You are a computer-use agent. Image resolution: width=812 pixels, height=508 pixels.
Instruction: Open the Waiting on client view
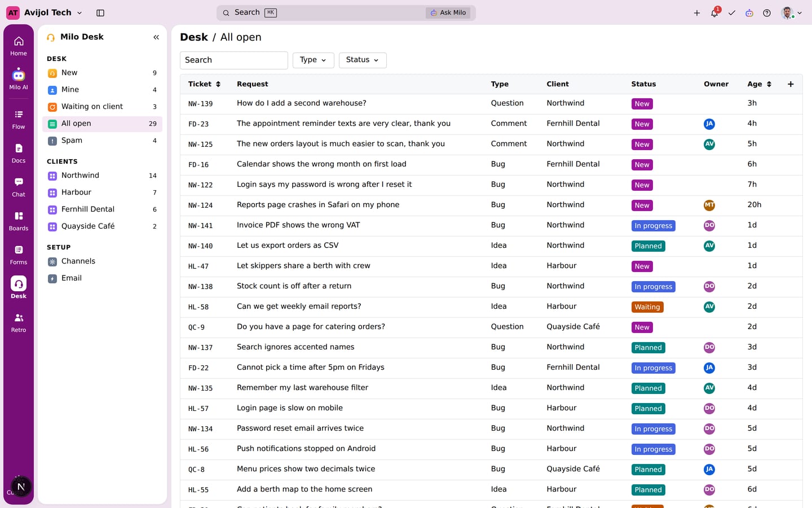click(102, 107)
